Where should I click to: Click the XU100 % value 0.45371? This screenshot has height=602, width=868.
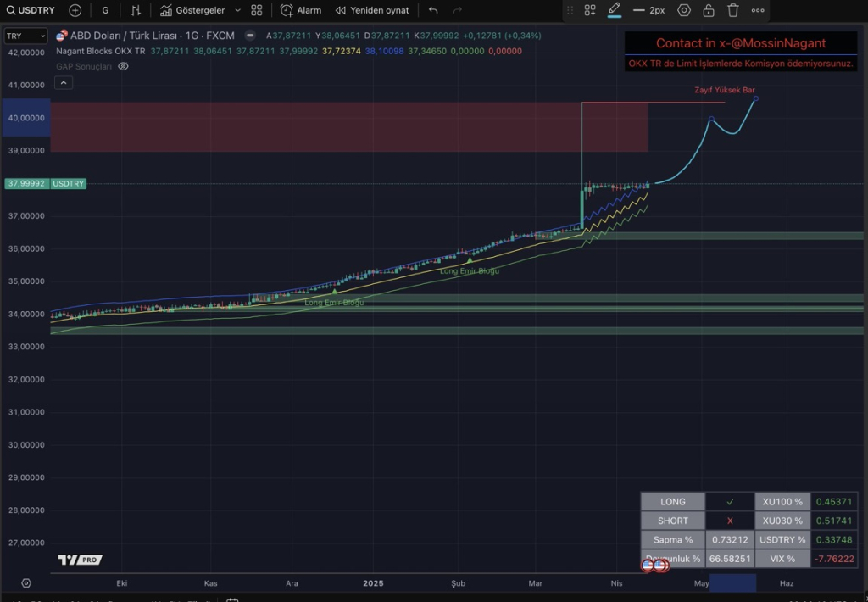click(834, 502)
